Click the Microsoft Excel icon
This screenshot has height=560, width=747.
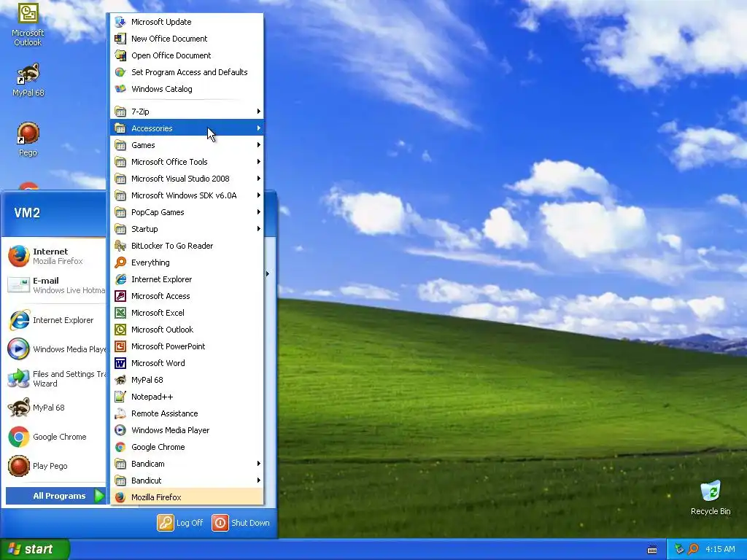pos(120,313)
